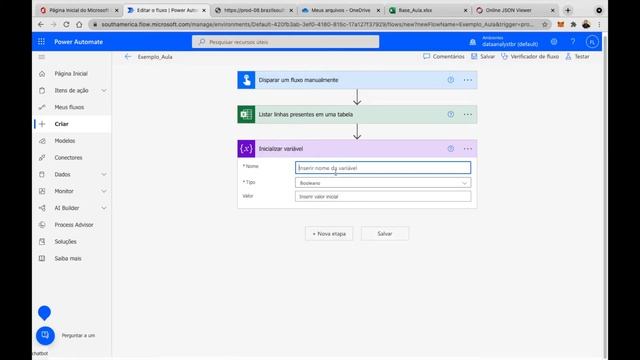The width and height of the screenshot is (640, 360).
Task: Expand the AI Builder section
Action: (104, 208)
